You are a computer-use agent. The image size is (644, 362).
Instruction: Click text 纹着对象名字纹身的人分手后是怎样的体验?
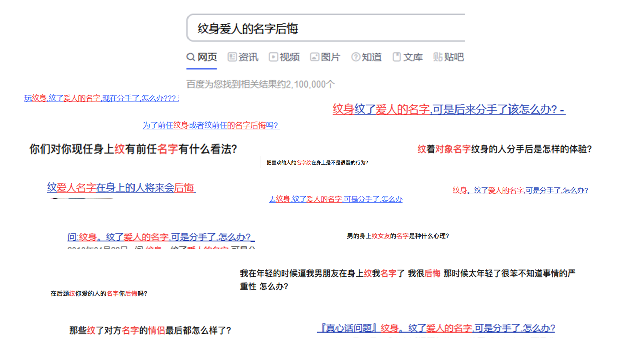coord(504,149)
